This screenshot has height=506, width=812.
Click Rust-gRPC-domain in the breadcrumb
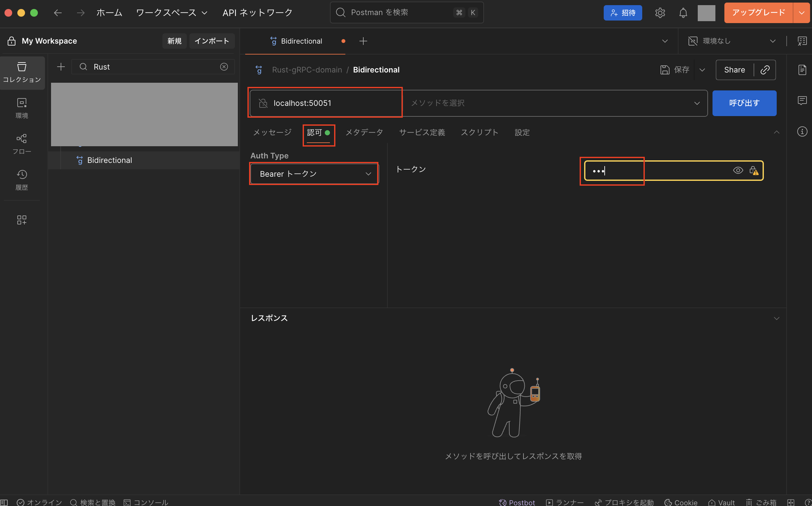pyautogui.click(x=307, y=70)
